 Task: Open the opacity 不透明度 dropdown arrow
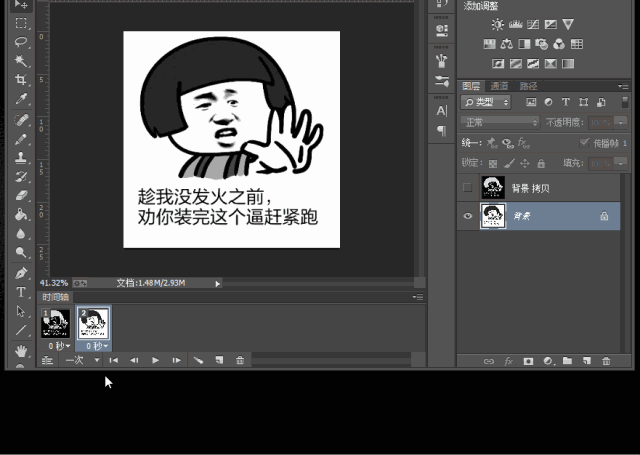[x=621, y=122]
